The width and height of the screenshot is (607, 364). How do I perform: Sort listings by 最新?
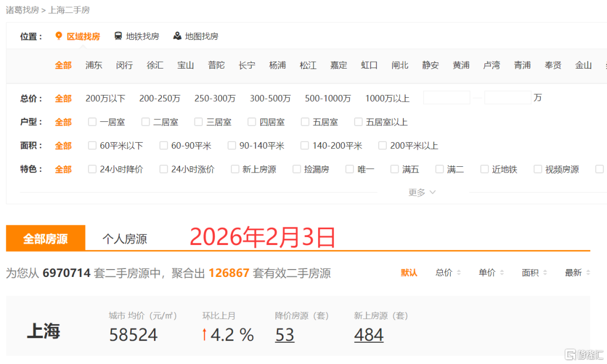pyautogui.click(x=577, y=272)
